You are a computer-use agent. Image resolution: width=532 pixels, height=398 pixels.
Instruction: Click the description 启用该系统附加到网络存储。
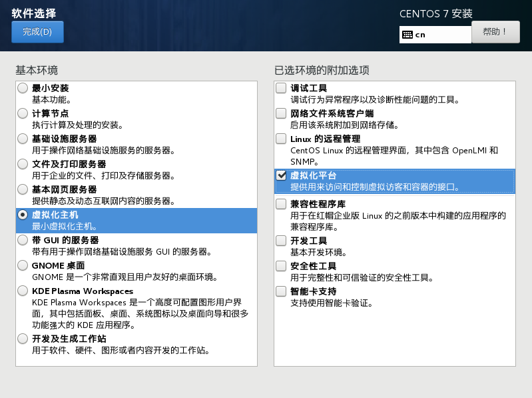pyautogui.click(x=344, y=125)
